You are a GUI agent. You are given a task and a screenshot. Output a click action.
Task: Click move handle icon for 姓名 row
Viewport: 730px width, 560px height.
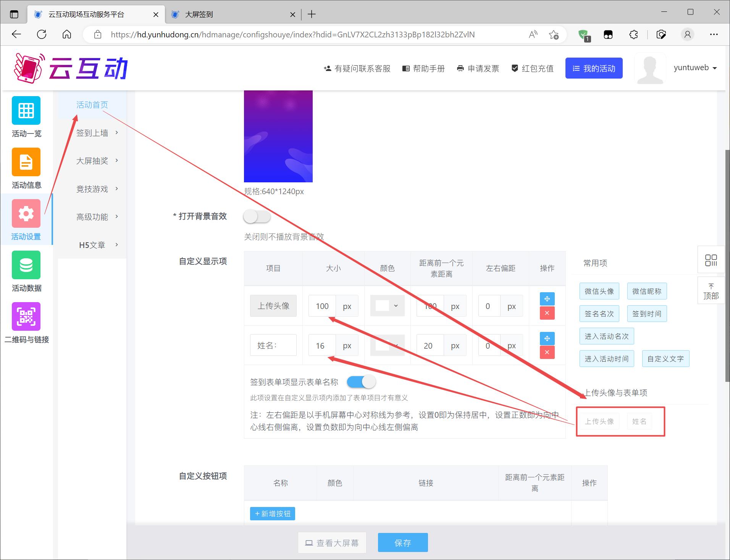[547, 338]
